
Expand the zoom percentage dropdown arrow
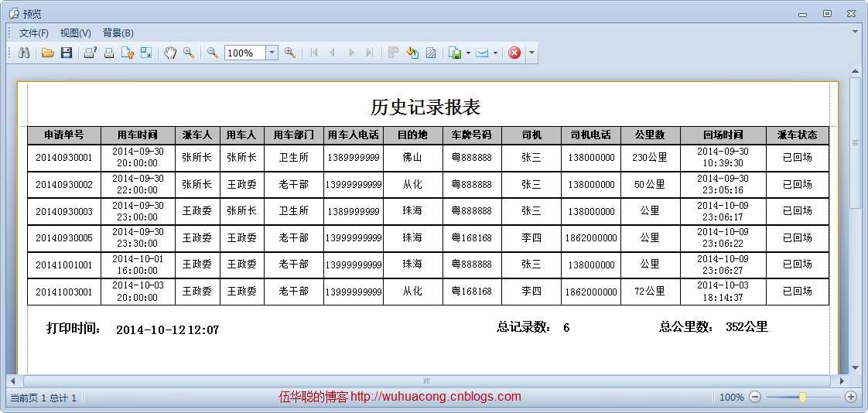click(x=272, y=53)
